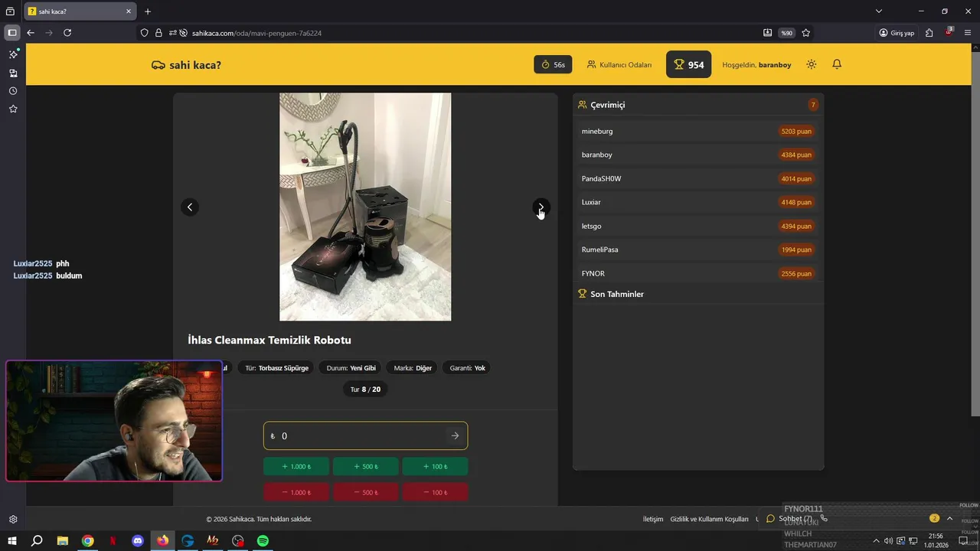Open Gizlilik ve Kullanım Koşulları link

click(x=709, y=519)
